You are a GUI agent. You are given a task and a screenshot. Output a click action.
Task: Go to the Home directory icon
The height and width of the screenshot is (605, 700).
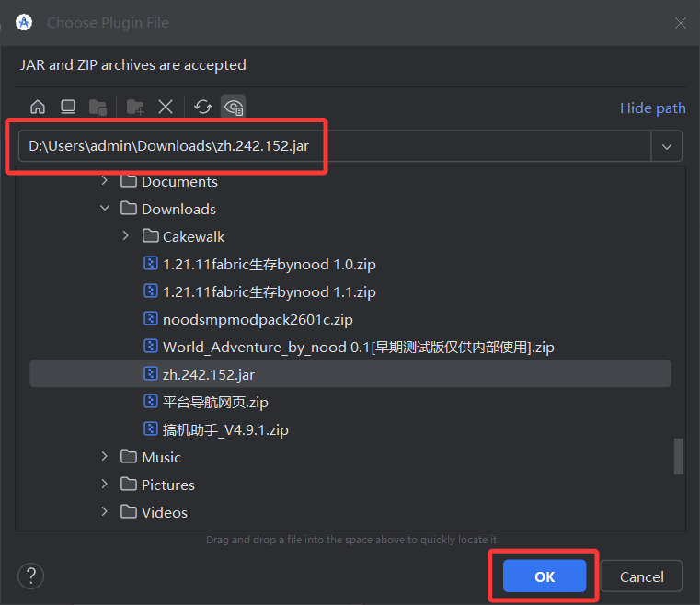[38, 108]
